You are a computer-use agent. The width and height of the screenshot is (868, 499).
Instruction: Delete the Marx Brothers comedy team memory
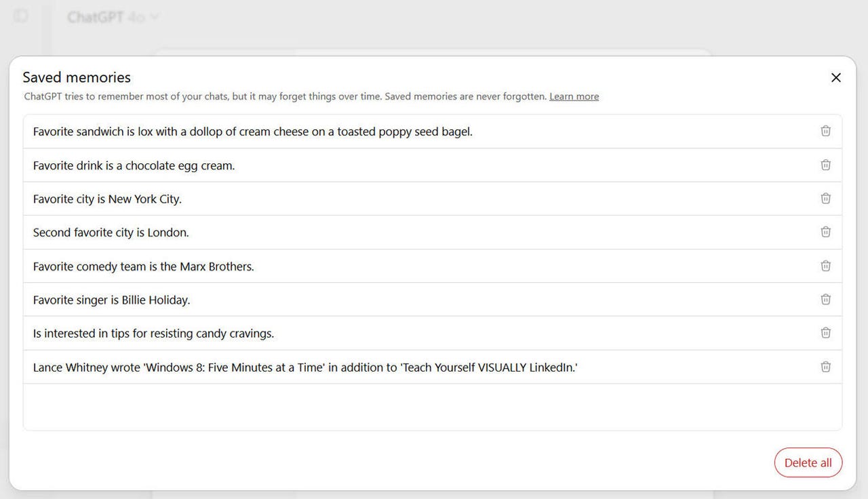tap(825, 266)
